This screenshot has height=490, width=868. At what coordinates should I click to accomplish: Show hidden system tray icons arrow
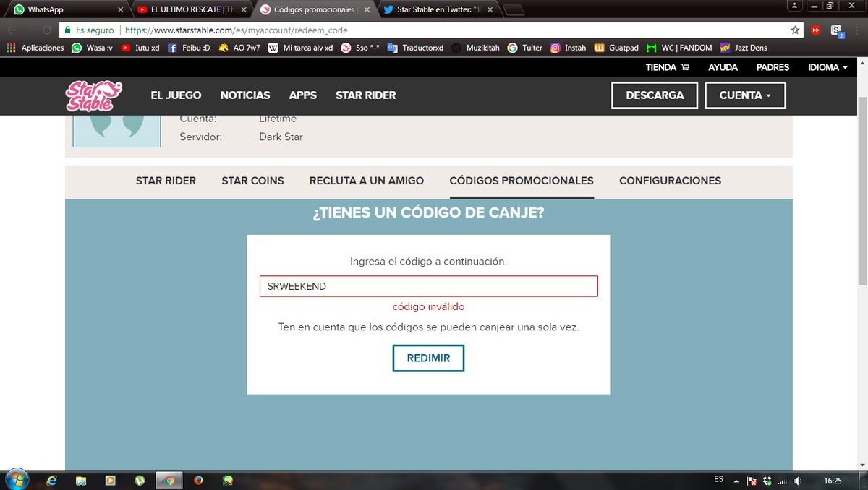(x=737, y=481)
